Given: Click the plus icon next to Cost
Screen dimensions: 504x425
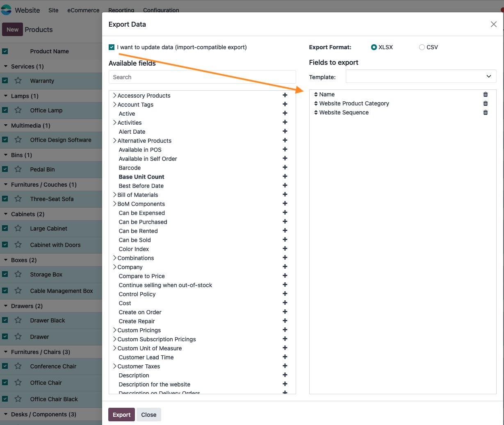Looking at the screenshot, I should [285, 303].
